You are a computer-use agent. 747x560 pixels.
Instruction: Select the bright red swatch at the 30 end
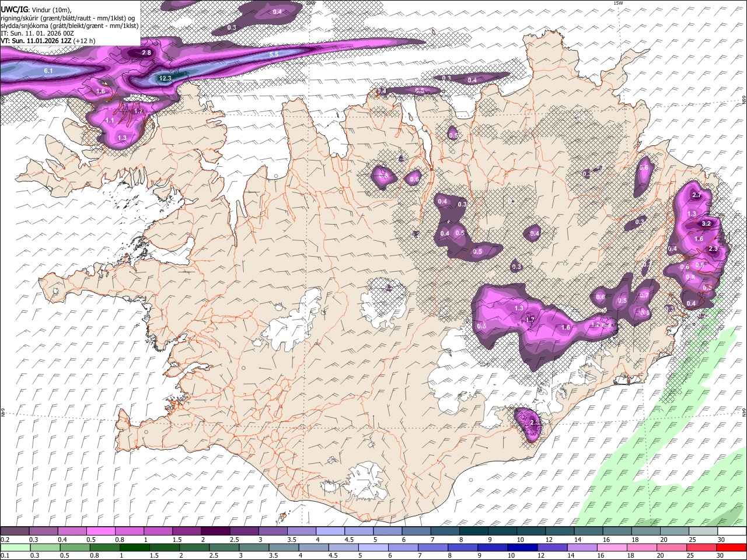pyautogui.click(x=731, y=547)
